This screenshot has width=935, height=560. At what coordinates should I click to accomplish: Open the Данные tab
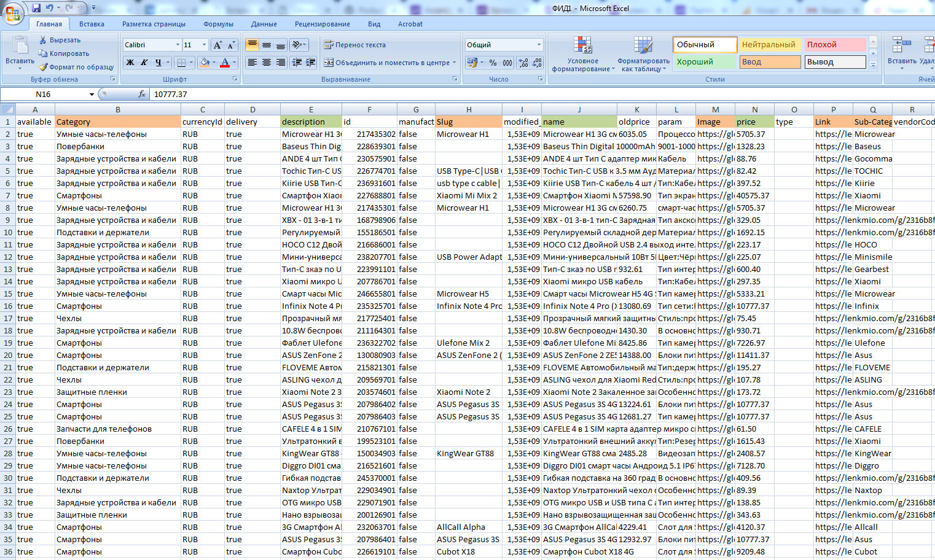[264, 24]
